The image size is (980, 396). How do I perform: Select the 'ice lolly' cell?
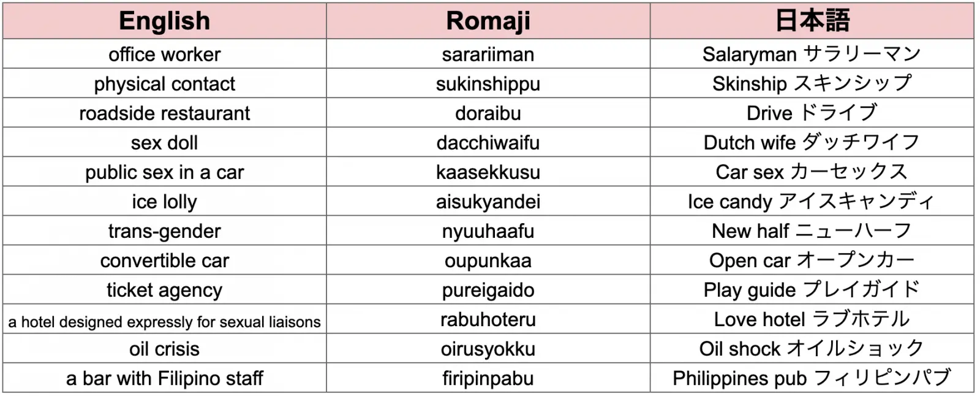pos(164,202)
